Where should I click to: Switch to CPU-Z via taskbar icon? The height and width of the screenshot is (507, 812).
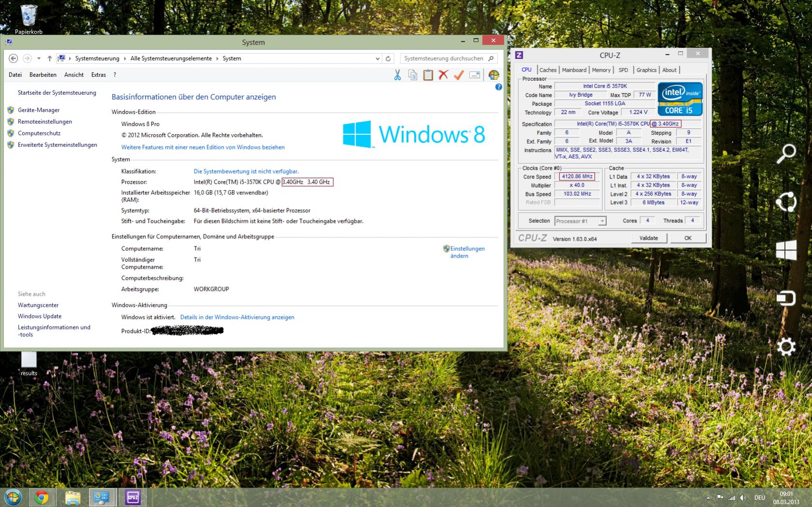coord(133,497)
